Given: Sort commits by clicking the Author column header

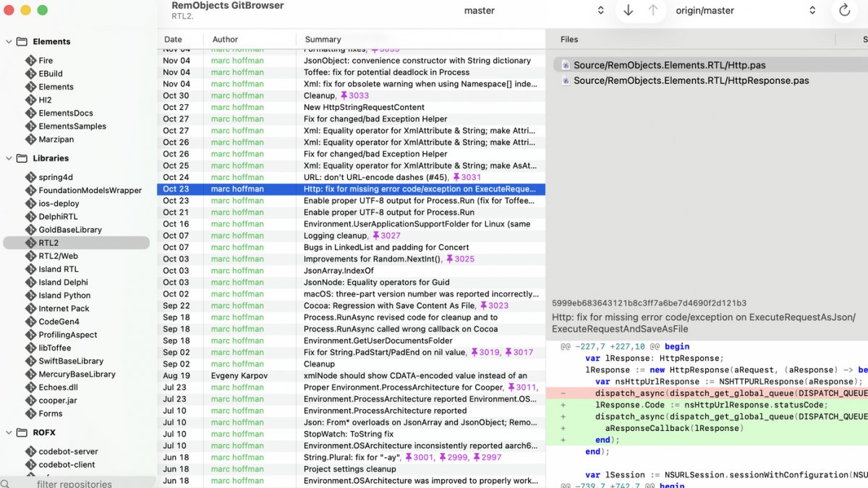Looking at the screenshot, I should pos(224,39).
